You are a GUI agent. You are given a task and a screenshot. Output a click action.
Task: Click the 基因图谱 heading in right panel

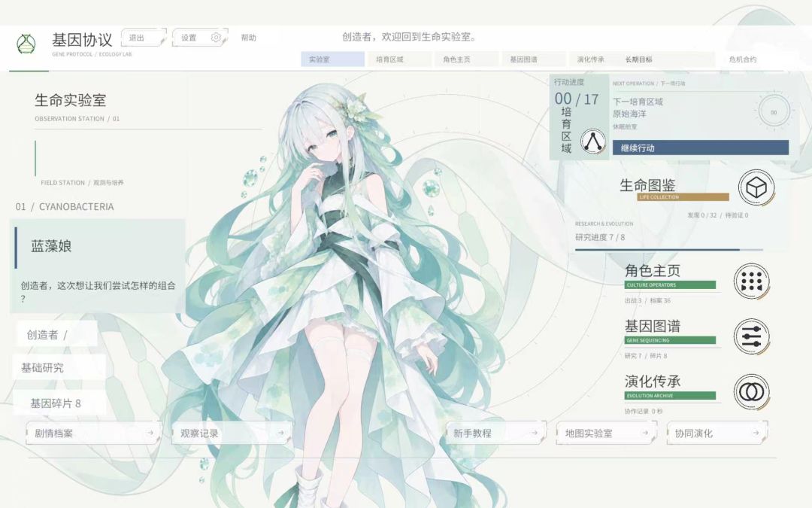pos(653,326)
